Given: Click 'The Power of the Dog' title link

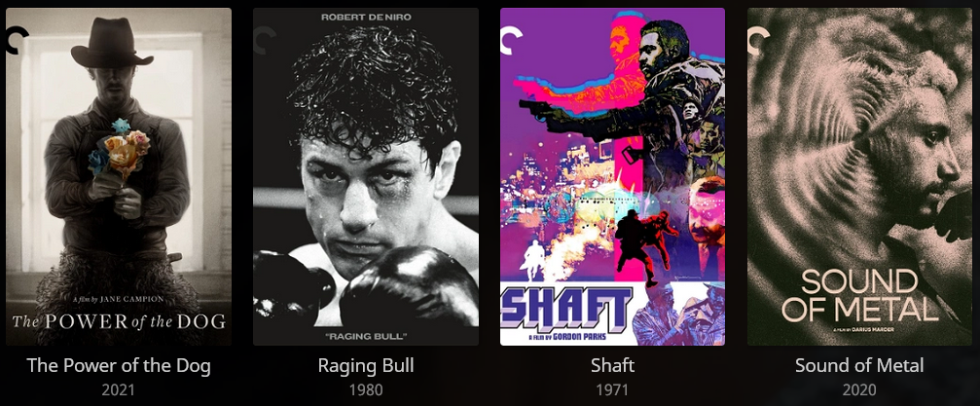Looking at the screenshot, I should coord(119,366).
